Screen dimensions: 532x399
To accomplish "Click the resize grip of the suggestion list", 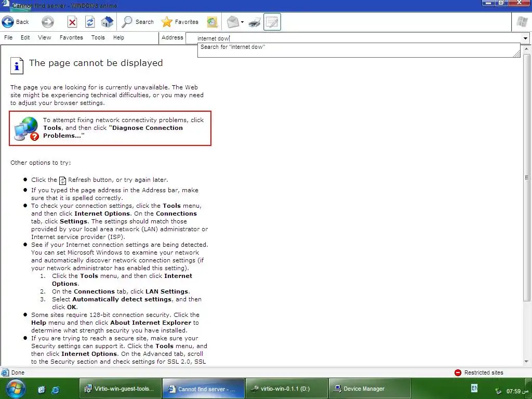I will (x=516, y=54).
